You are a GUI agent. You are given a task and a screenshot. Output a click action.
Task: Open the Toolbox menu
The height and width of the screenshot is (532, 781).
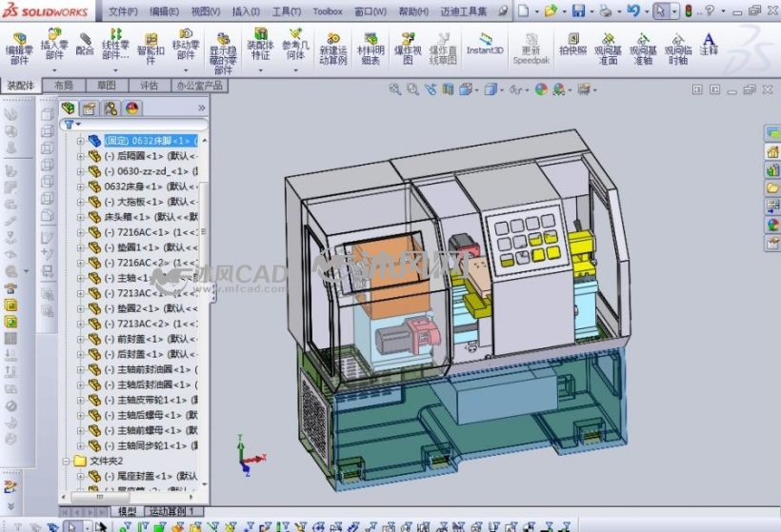pyautogui.click(x=328, y=11)
